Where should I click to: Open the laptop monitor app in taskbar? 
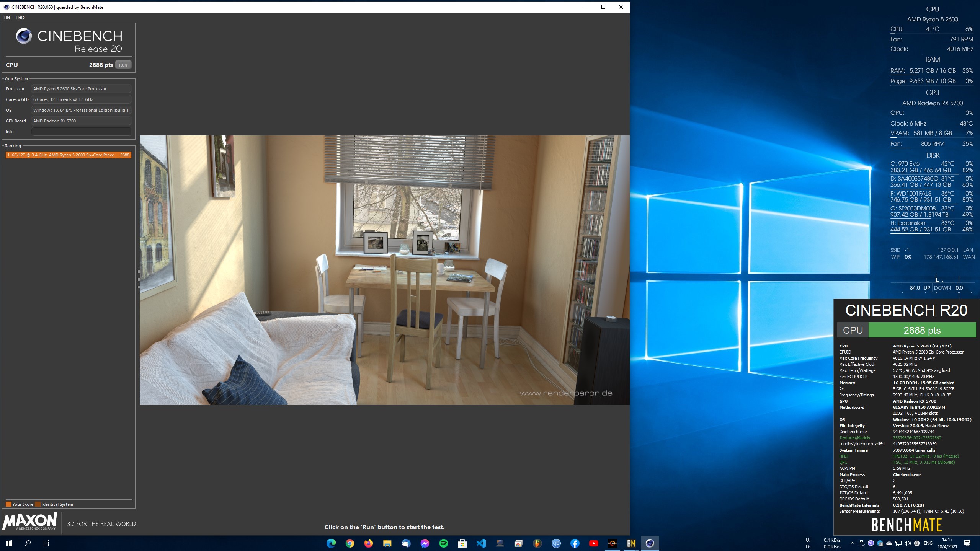[500, 543]
